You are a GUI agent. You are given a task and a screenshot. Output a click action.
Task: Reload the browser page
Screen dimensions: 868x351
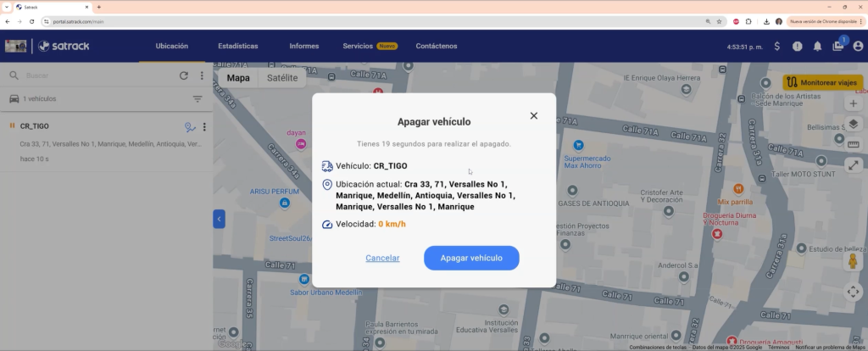31,21
